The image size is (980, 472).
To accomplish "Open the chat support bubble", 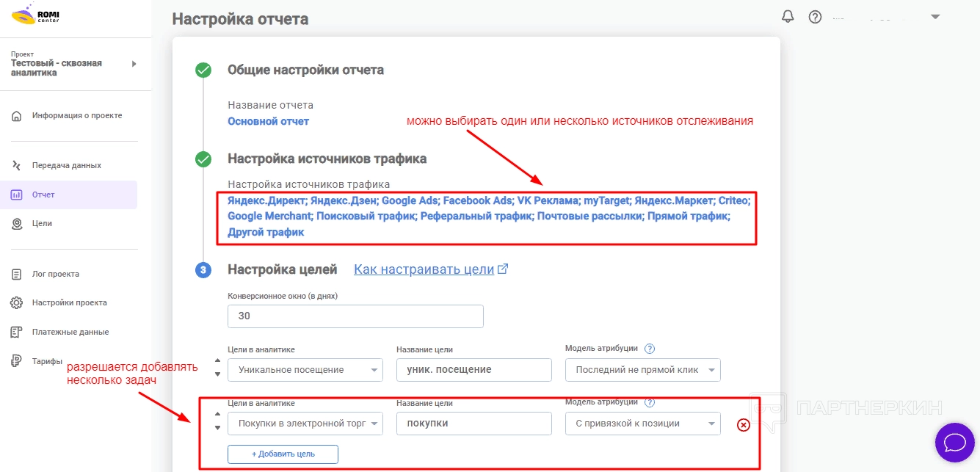I will tap(954, 442).
